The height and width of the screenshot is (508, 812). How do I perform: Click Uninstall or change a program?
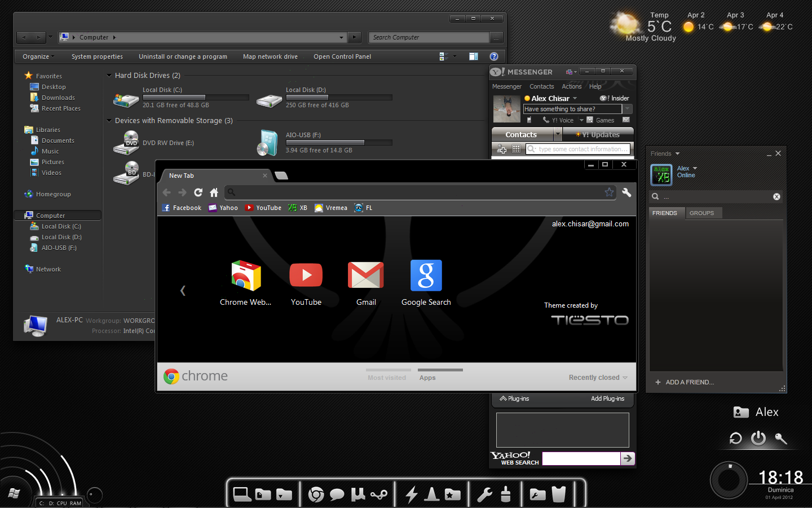point(183,56)
